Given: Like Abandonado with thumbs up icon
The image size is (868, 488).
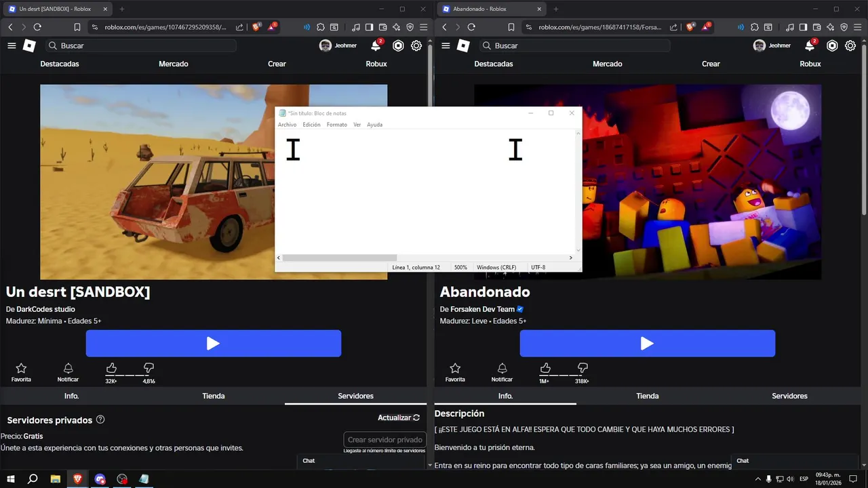Looking at the screenshot, I should point(545,368).
